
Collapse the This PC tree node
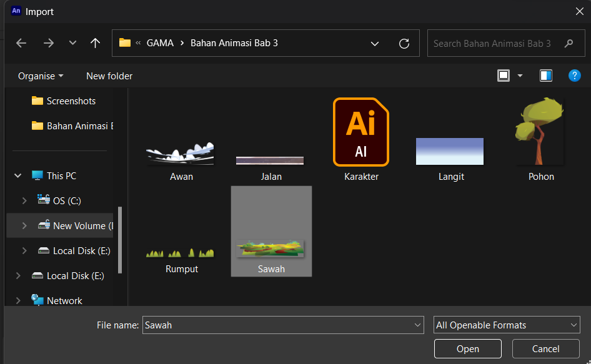coord(17,175)
